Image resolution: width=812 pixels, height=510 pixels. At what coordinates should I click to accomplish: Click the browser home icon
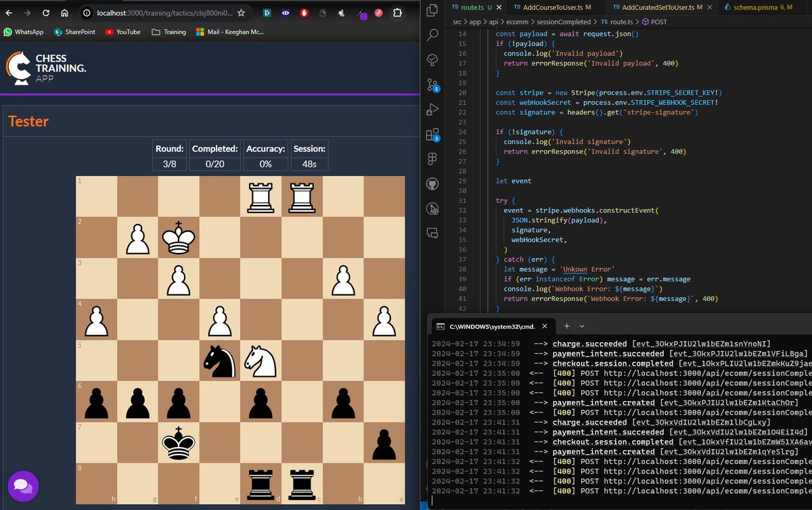point(64,12)
